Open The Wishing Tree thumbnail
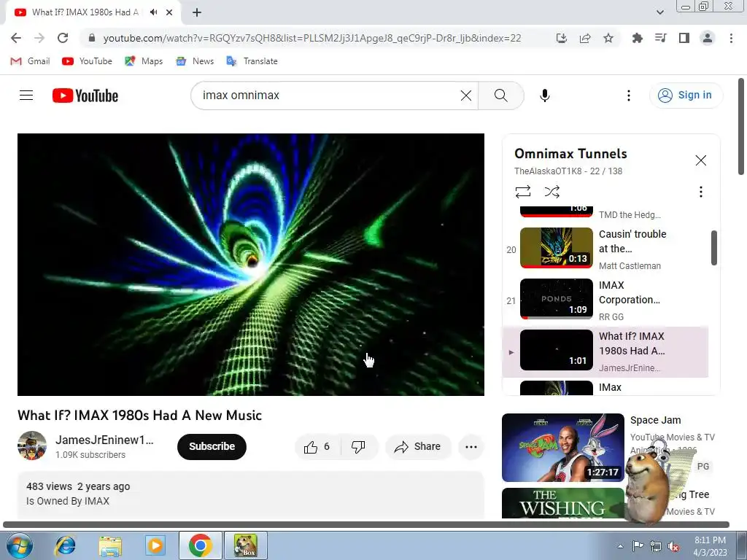This screenshot has width=747, height=560. pyautogui.click(x=562, y=503)
